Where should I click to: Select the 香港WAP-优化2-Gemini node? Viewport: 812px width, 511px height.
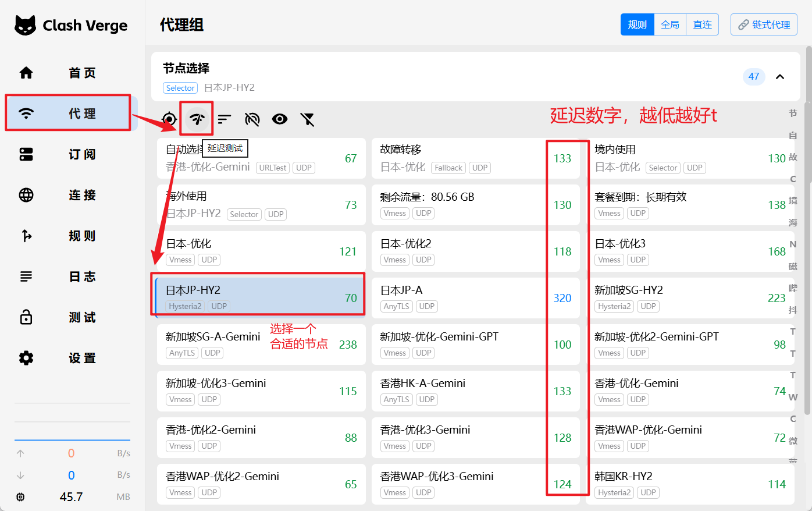click(261, 484)
